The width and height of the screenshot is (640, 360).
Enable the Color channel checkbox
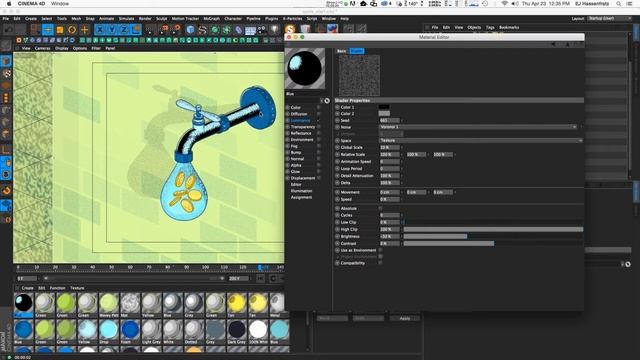pos(319,108)
